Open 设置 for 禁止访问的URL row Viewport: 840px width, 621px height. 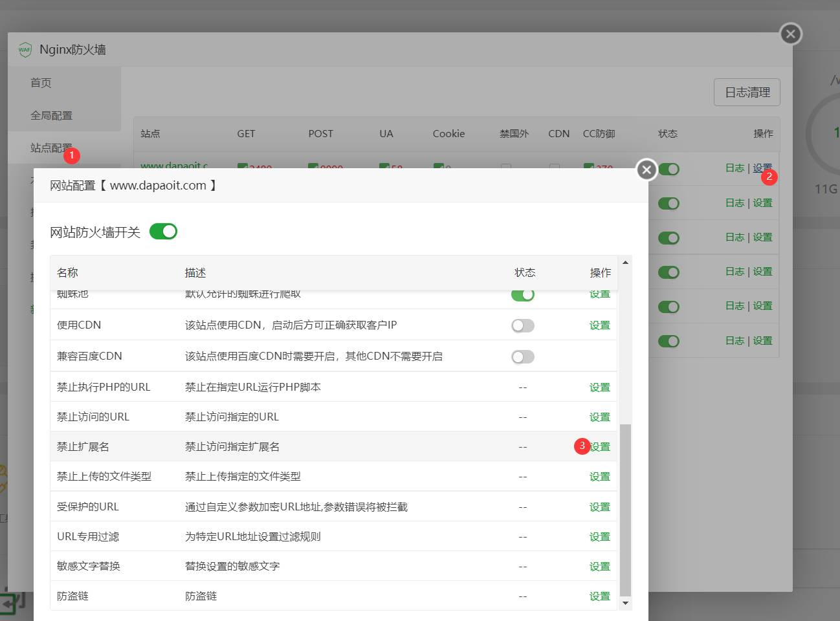coord(599,417)
